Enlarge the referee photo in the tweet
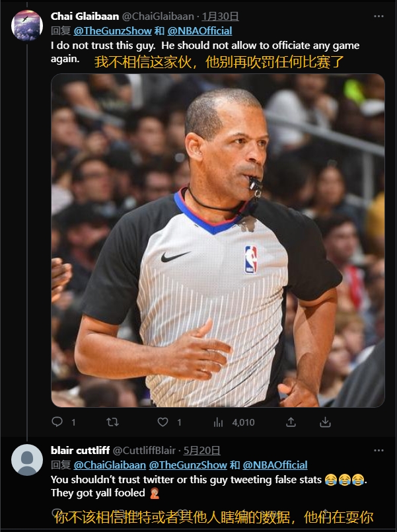Viewport: 397px width, 532px height. click(x=218, y=240)
